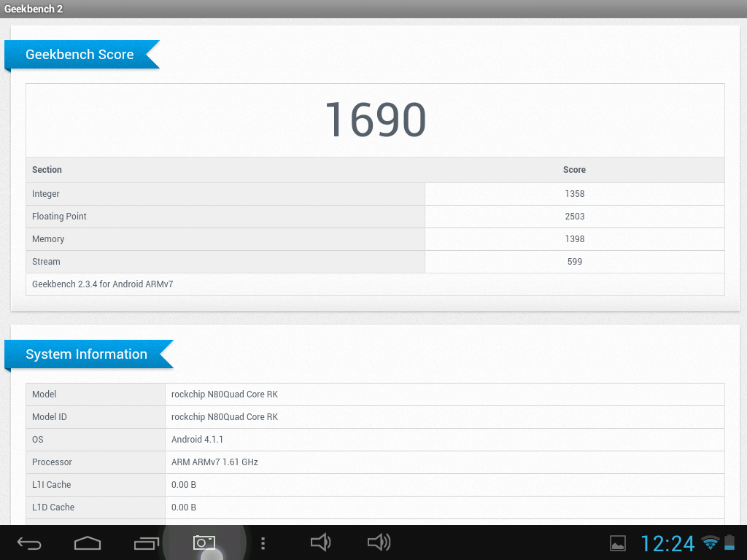Tap the 12:24 clock

(668, 543)
